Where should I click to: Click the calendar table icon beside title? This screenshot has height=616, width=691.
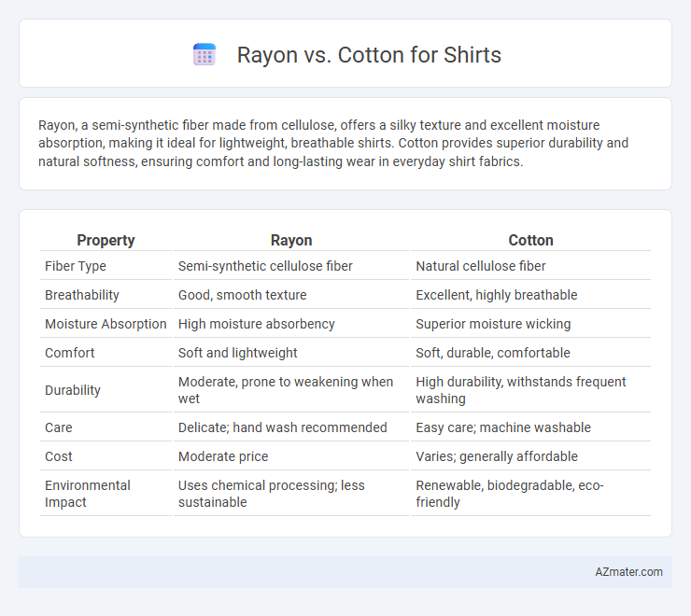coord(204,55)
